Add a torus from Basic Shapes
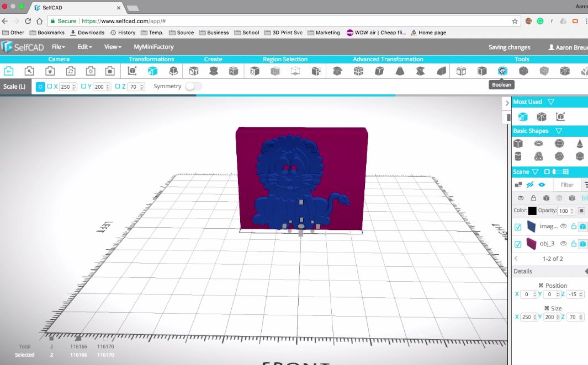Screen dimensions: 588x365 coord(538,143)
